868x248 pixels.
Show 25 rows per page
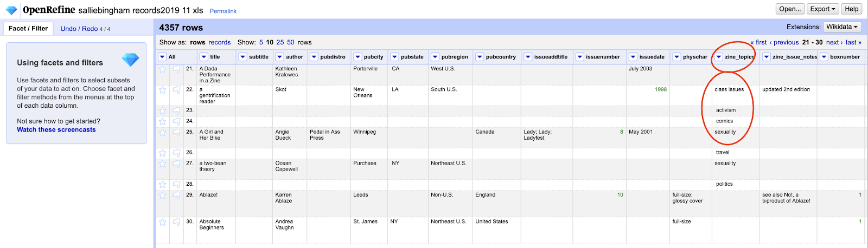pos(280,42)
